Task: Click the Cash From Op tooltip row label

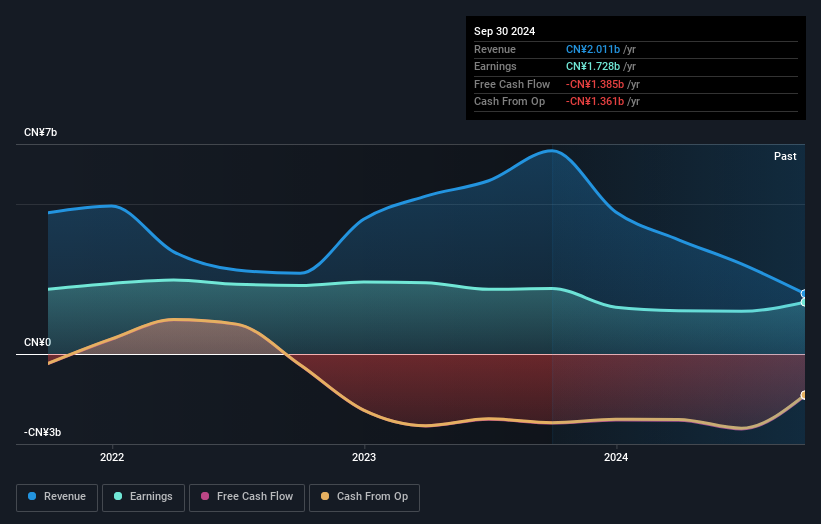Action: coord(509,102)
